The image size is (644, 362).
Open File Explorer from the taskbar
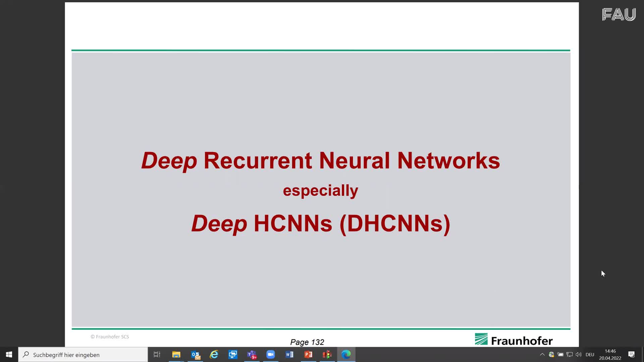(x=176, y=354)
